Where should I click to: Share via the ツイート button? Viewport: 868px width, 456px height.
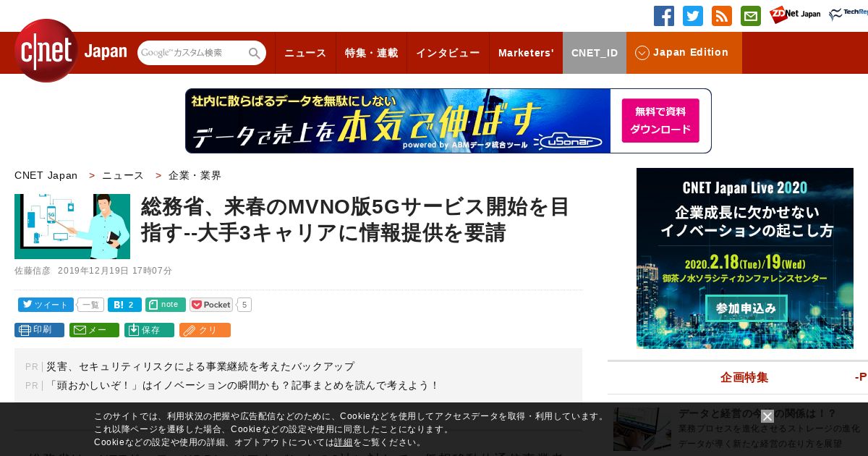click(x=46, y=305)
